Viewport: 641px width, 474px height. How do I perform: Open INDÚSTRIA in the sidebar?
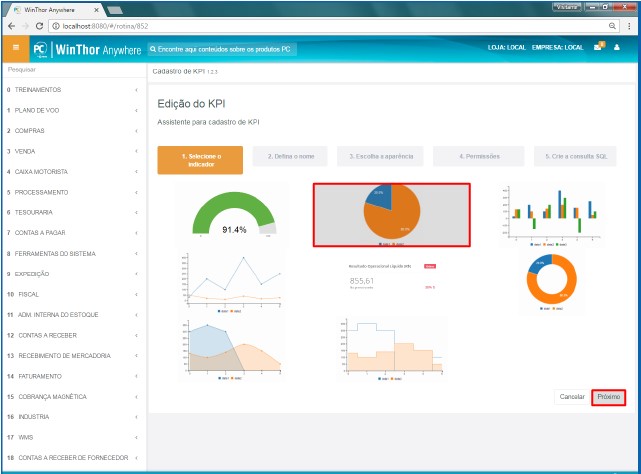point(74,417)
